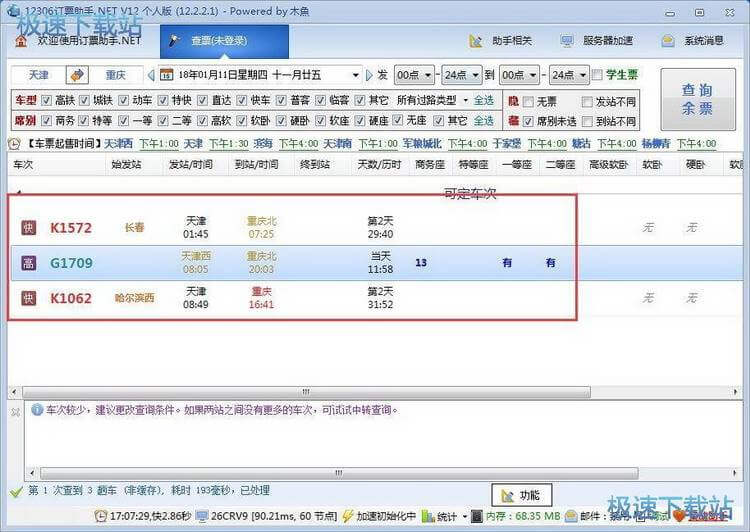Toggle the 学生票 checkbox
The height and width of the screenshot is (532, 750).
point(597,75)
